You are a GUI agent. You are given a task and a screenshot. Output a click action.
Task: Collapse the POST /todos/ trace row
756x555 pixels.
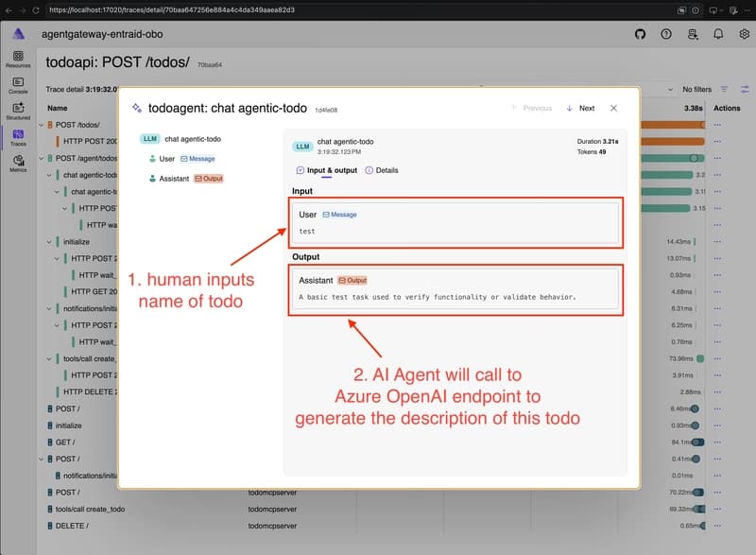[41, 125]
